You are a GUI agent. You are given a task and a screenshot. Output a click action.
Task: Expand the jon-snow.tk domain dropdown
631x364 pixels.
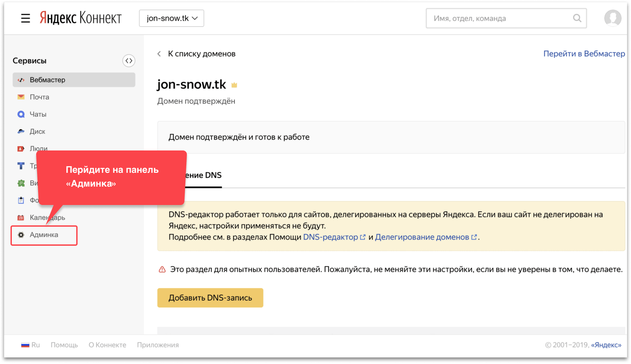[x=171, y=18]
